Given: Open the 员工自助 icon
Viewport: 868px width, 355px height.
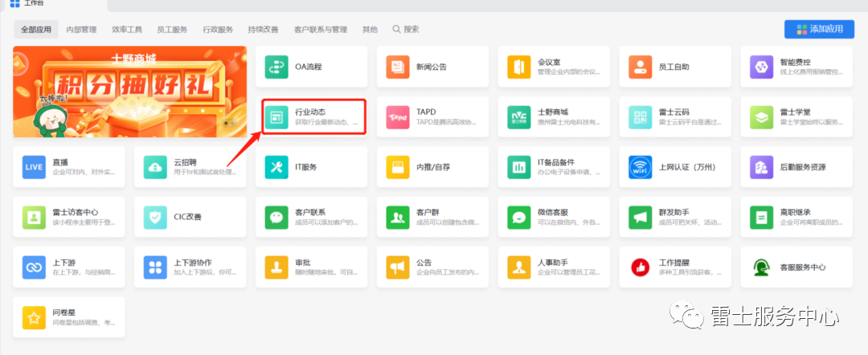Looking at the screenshot, I should tap(640, 67).
